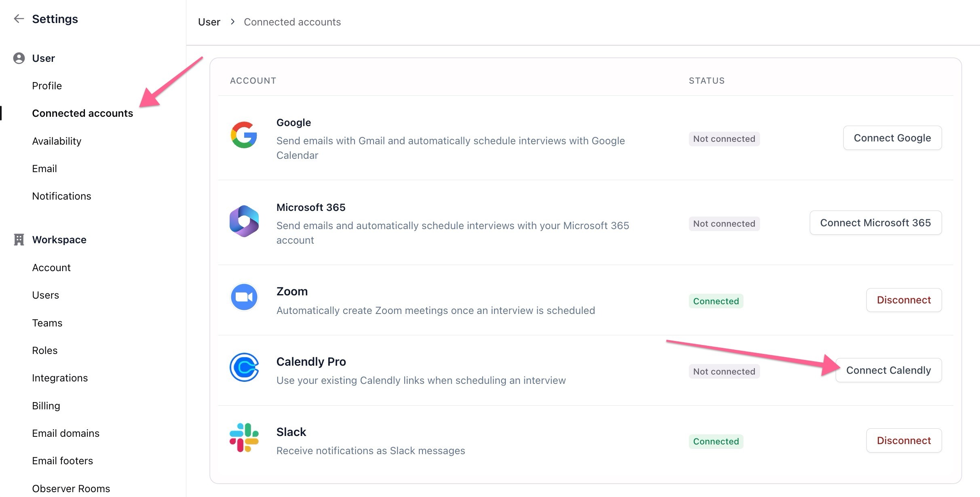Click the back arrow next to Settings
Screen dimensions: 980x497
click(x=19, y=19)
